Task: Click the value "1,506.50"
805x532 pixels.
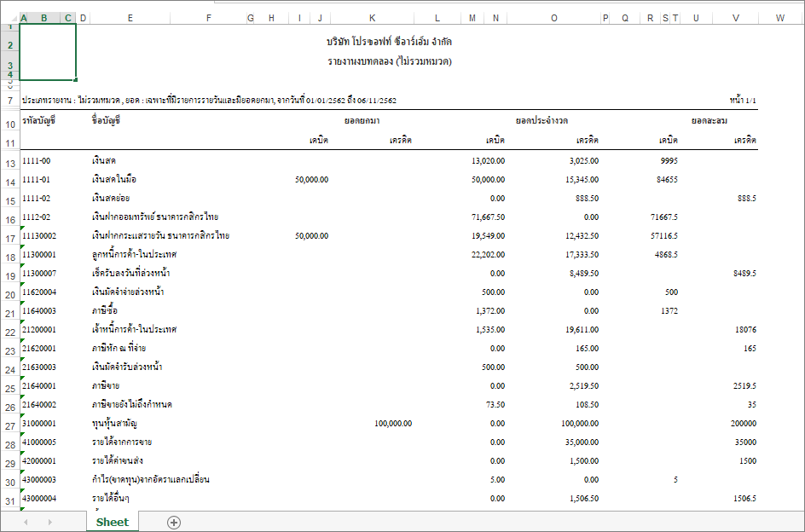Action: tap(583, 499)
